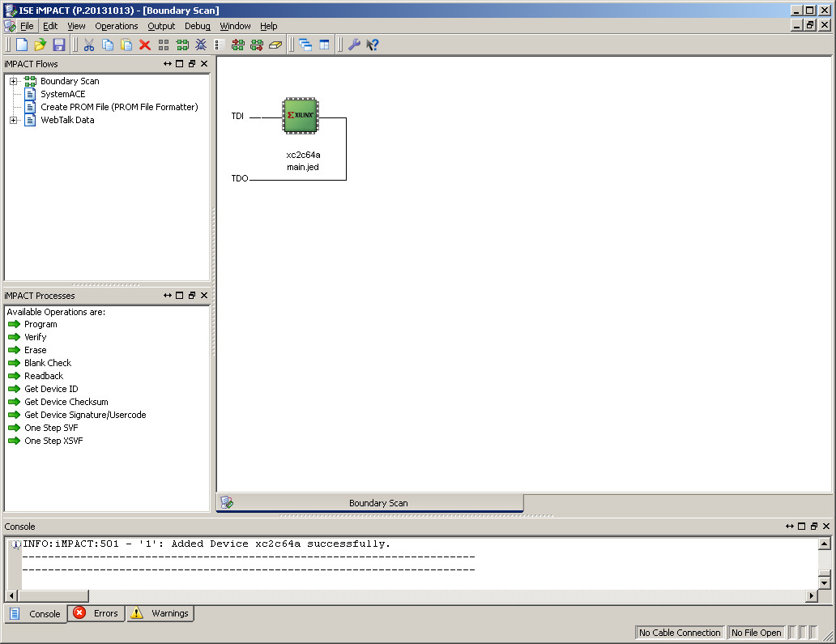Open the View menu
Image resolution: width=836 pixels, height=644 pixels.
point(76,26)
